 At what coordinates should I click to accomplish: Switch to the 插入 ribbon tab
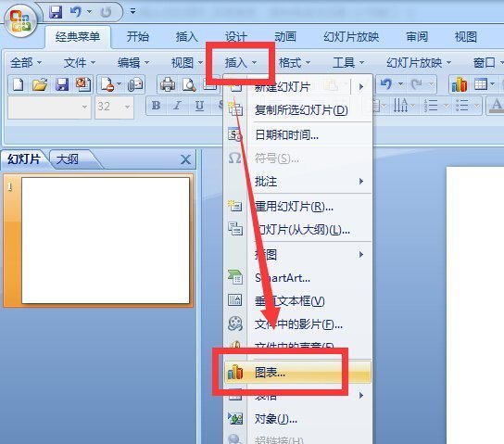tap(187, 37)
